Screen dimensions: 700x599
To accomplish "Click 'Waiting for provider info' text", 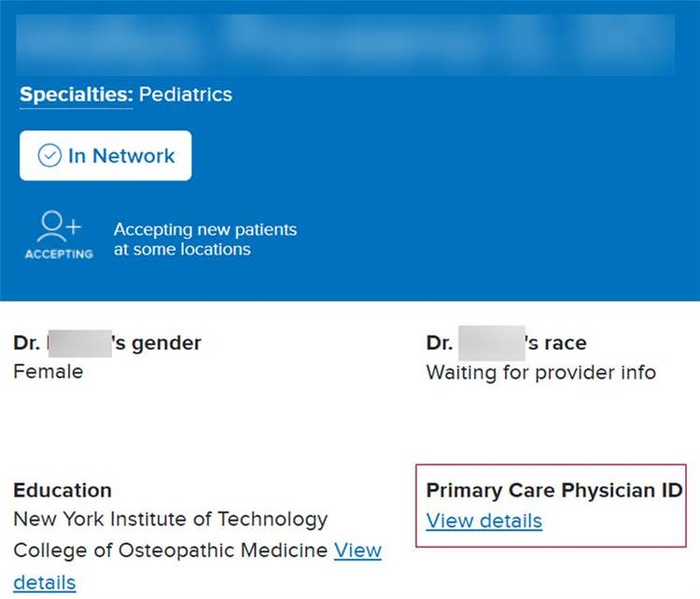I will tap(540, 372).
